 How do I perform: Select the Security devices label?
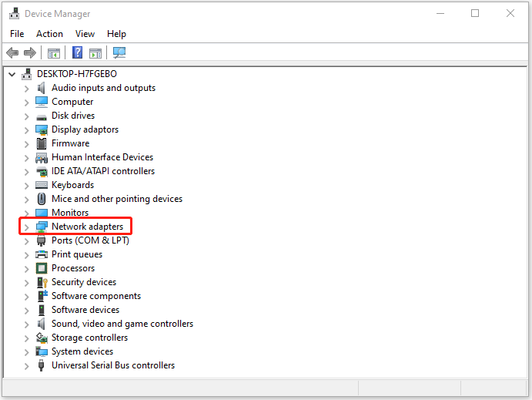click(84, 282)
